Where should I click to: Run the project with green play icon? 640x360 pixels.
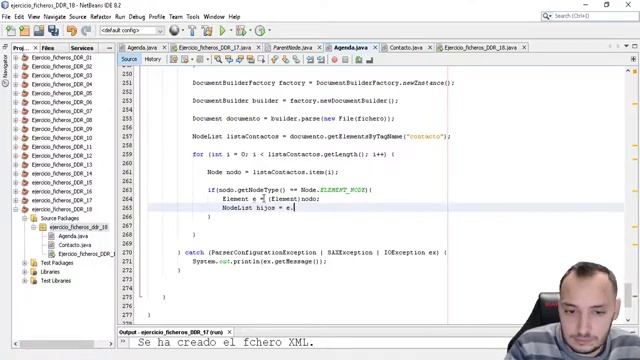222,31
